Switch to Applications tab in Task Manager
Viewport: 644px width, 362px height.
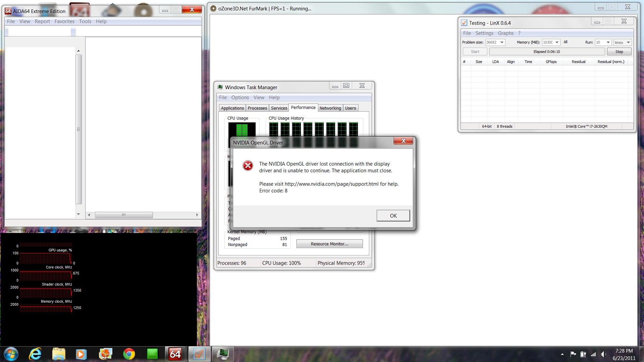click(232, 108)
